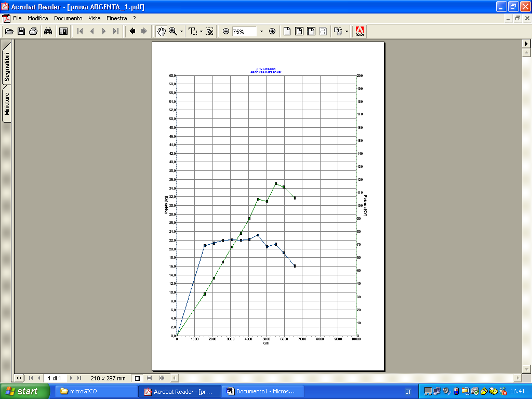The height and width of the screenshot is (399, 532).
Task: Click the zoom out minus button
Action: pos(226,31)
